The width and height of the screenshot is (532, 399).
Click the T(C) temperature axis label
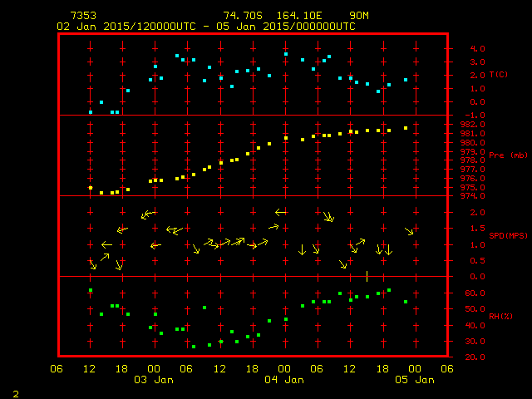click(x=499, y=75)
